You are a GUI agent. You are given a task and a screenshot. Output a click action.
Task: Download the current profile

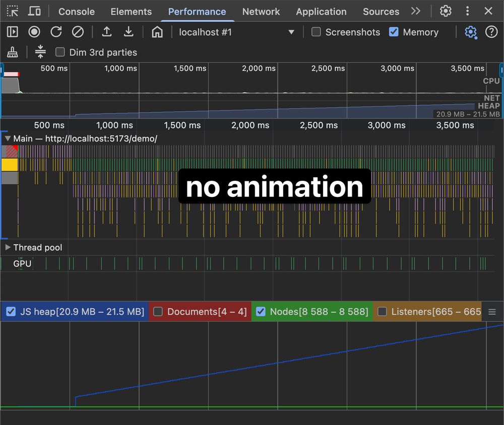point(129,32)
